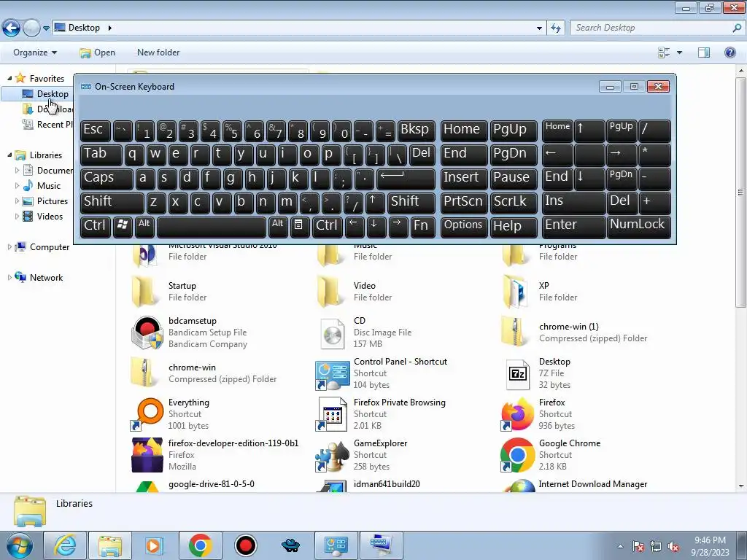
Task: Select the GameExplorer shortcut icon
Action: [x=332, y=455]
